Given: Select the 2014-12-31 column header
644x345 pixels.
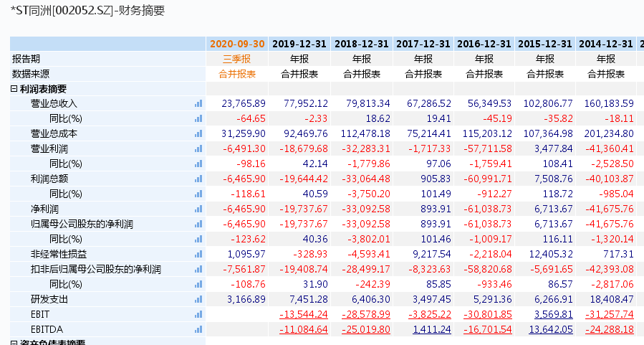Looking at the screenshot, I should [606, 44].
